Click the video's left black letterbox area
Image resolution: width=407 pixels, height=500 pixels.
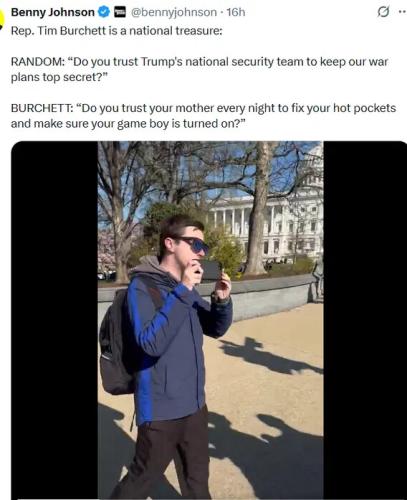coord(54,320)
